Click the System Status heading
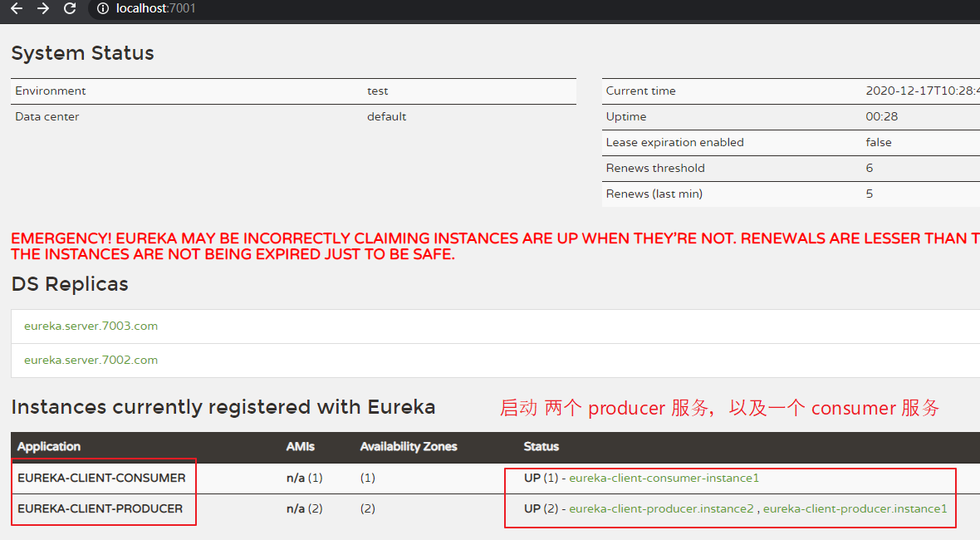The height and width of the screenshot is (540, 980). click(82, 53)
